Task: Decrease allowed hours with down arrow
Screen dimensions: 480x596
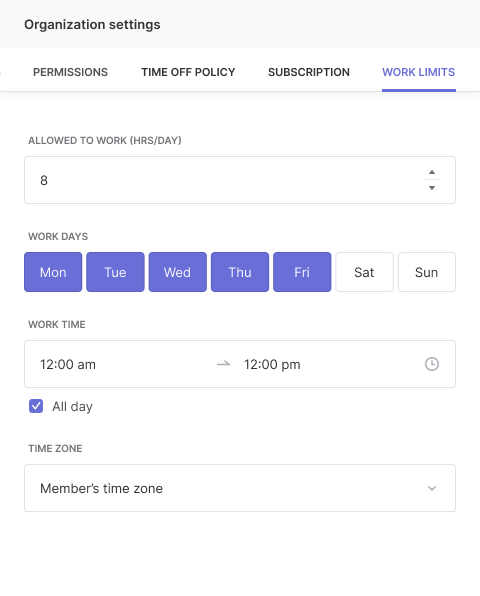Action: pyautogui.click(x=432, y=188)
